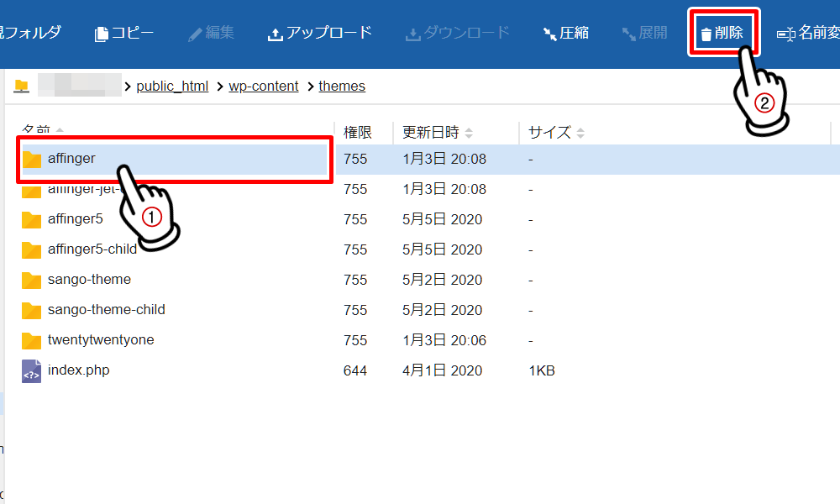Click the Compress (圧縮) toolbar button
840x504 pixels.
[x=565, y=34]
